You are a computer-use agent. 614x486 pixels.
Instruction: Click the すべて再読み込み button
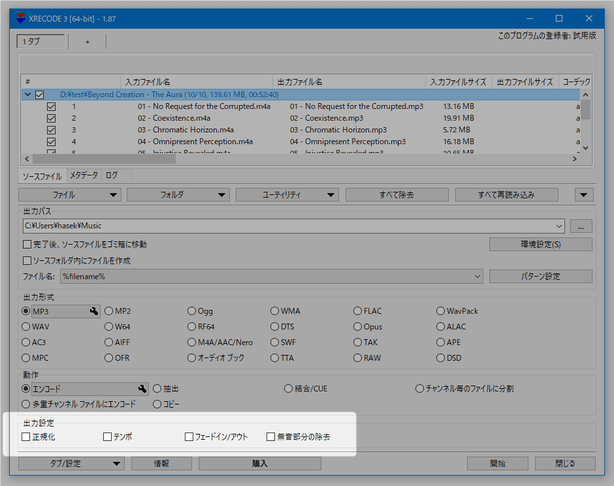506,195
